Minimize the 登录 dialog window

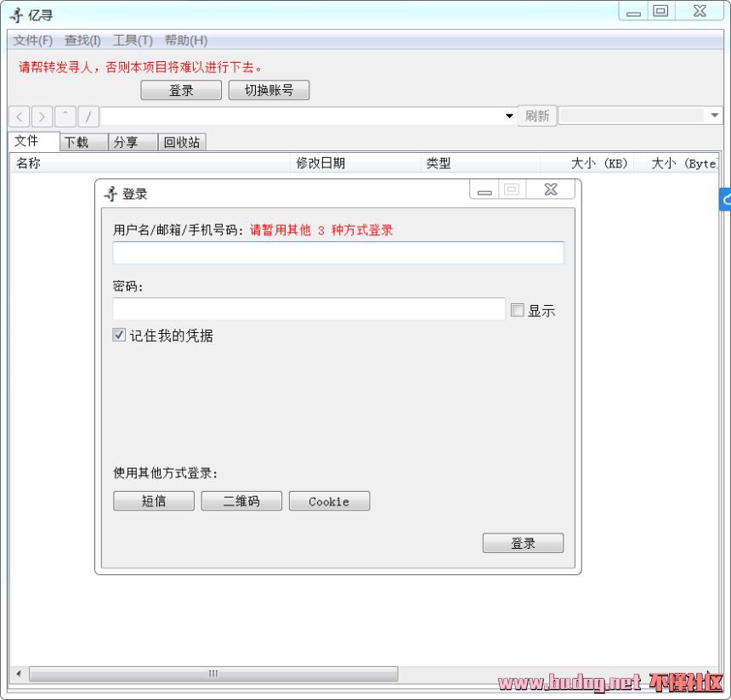tap(484, 189)
